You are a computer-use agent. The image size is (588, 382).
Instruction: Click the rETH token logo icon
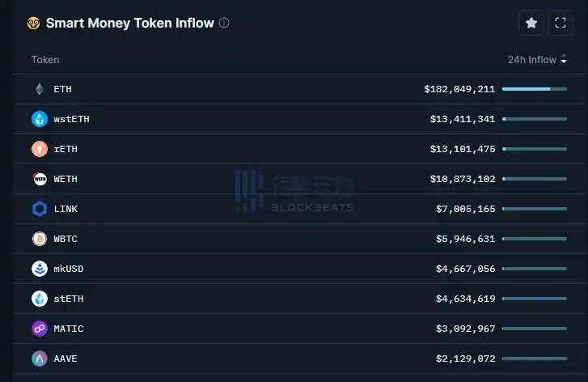coord(40,149)
